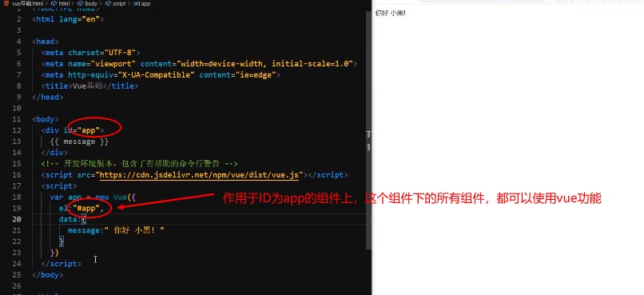Image resolution: width=644 pixels, height=295 pixels.
Task: Click the opening head tag on line 4
Action: click(x=46, y=41)
